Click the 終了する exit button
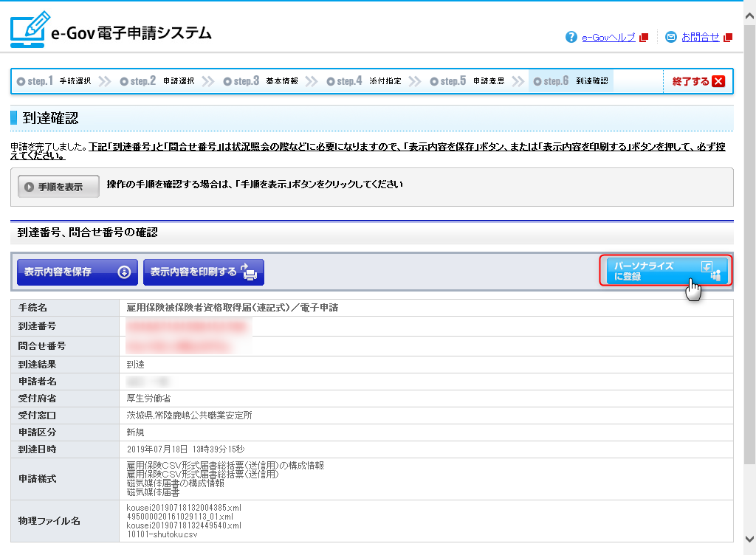 click(698, 81)
